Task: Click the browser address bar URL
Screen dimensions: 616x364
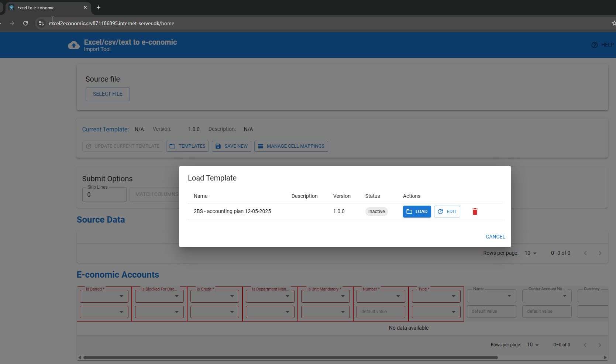Action: coord(111,23)
